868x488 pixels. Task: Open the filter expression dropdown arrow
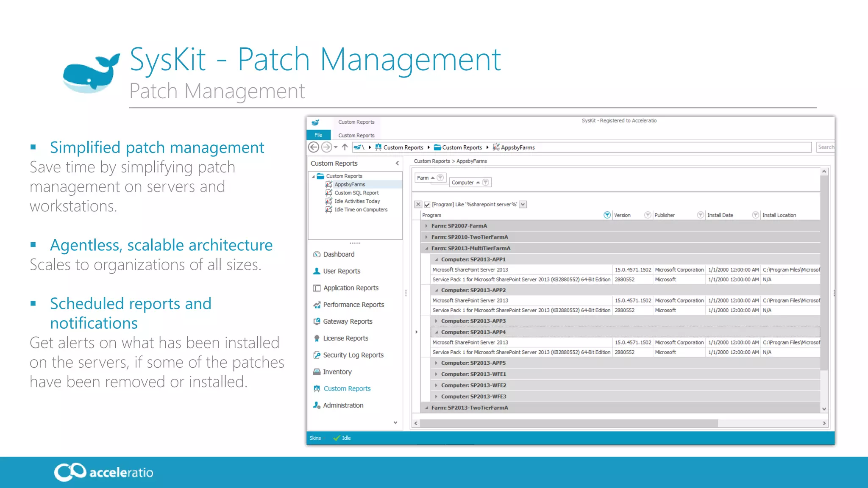523,204
